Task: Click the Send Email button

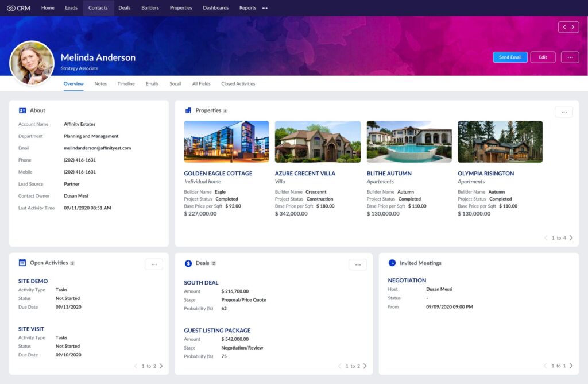Action: [x=510, y=57]
